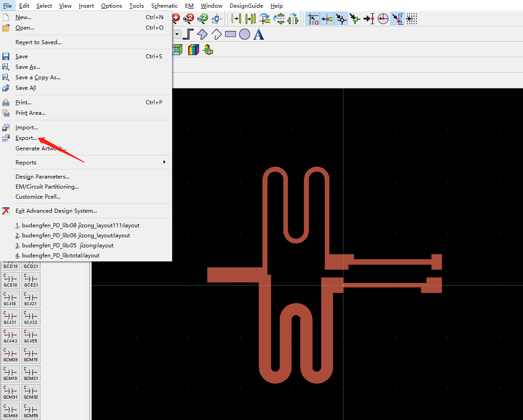Screen dimensions: 523x420
Task: Open the DesignGuide menu
Action: pos(246,5)
